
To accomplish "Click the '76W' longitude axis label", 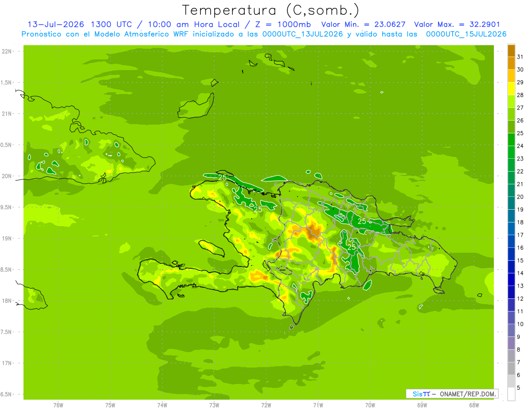I will click(58, 405).
